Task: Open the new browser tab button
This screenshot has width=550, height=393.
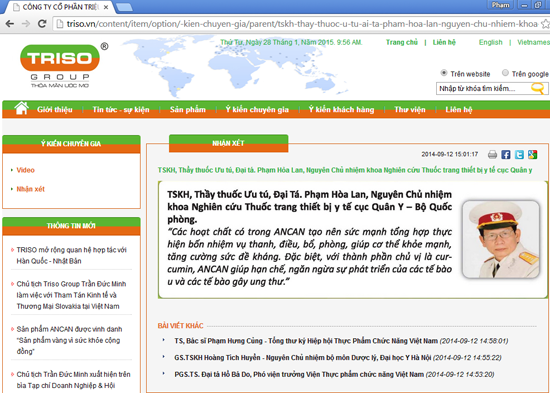Action: tap(124, 7)
